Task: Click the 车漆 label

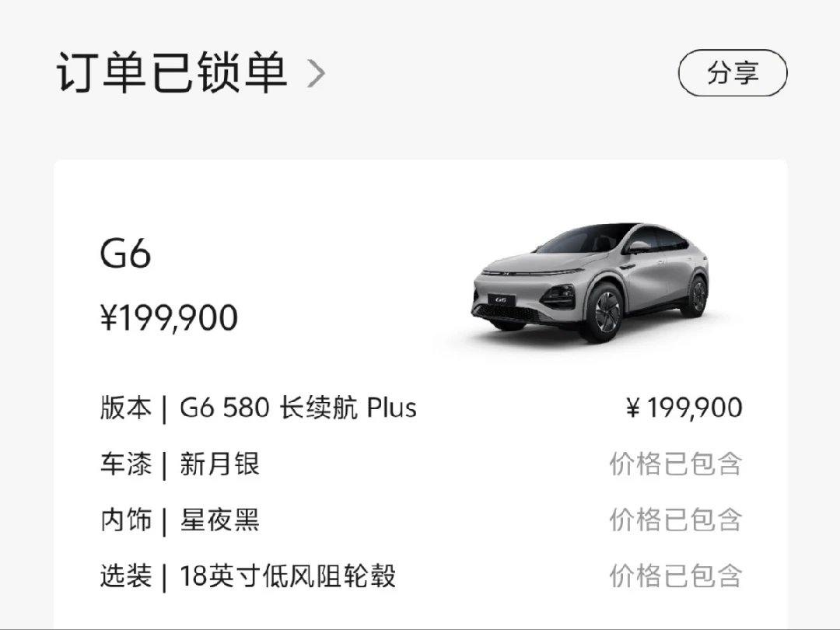Action: pyautogui.click(x=126, y=464)
